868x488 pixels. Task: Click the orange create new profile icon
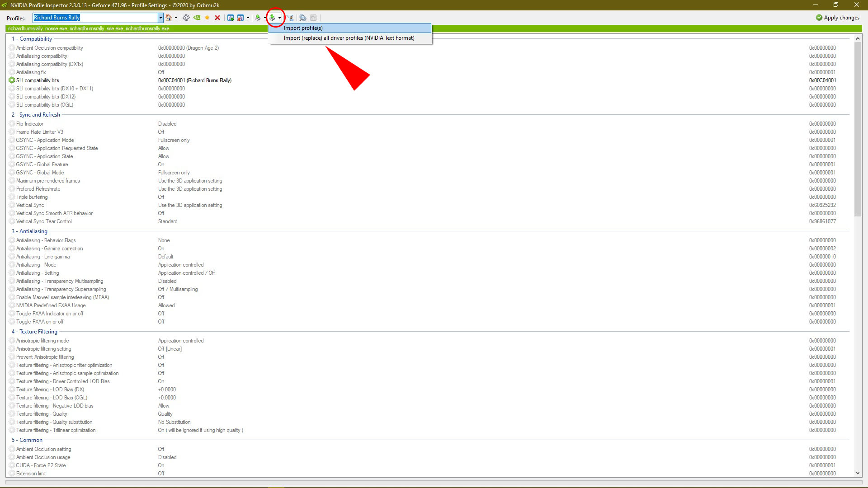coord(207,18)
